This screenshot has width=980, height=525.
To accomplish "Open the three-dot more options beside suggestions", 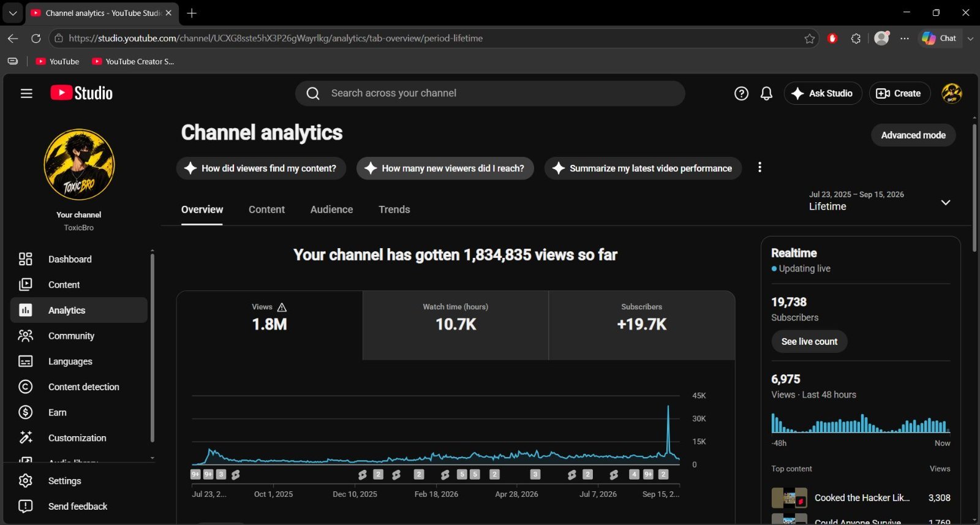I will [759, 167].
